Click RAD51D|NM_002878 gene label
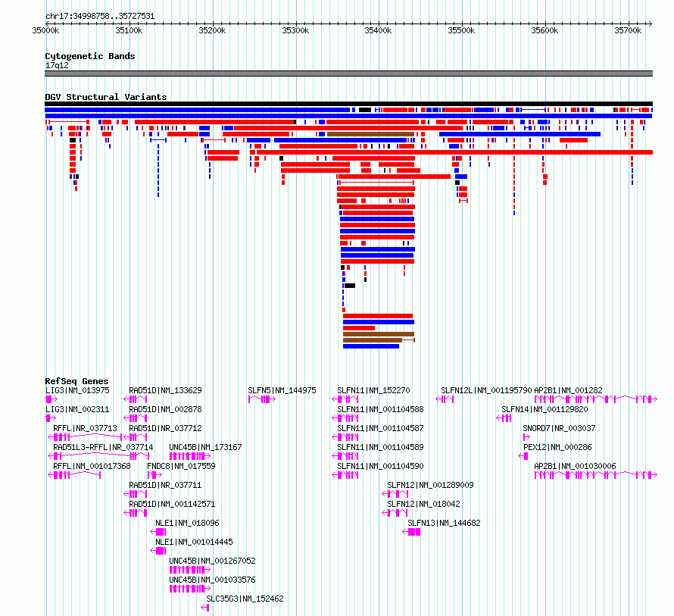This screenshot has width=674, height=616. pyautogui.click(x=166, y=409)
